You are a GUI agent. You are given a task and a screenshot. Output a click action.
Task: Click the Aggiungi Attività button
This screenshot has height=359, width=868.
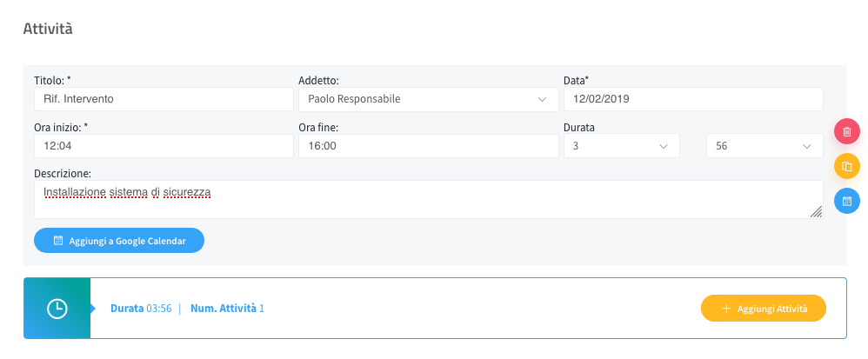764,308
